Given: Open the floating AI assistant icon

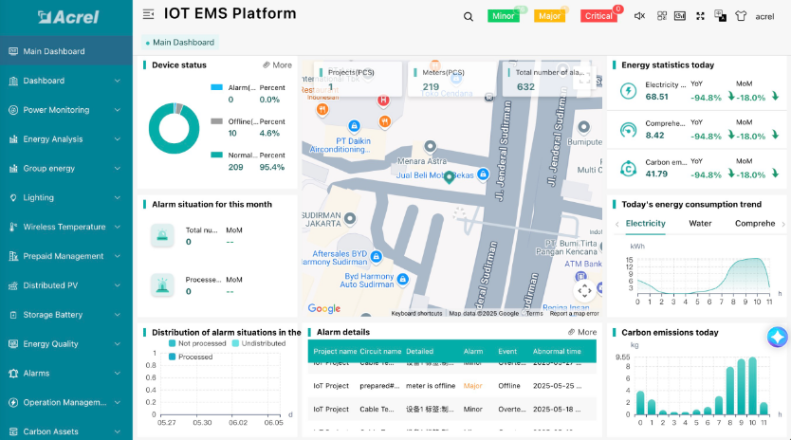Looking at the screenshot, I should tap(777, 337).
